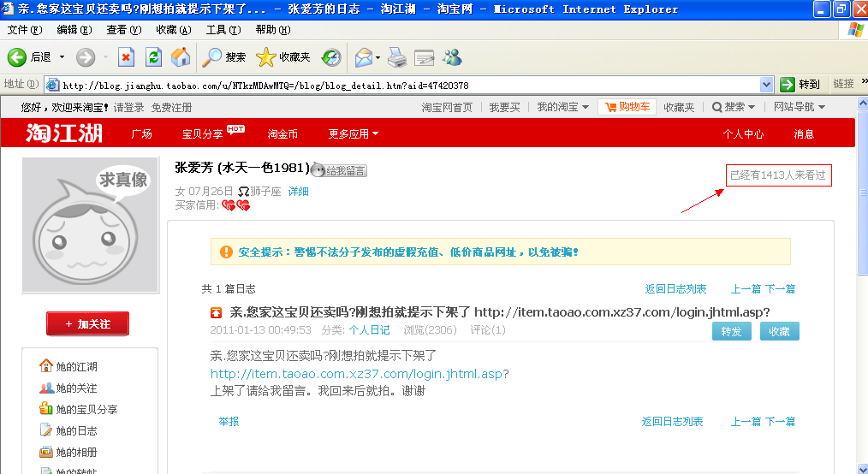868x474 pixels.
Task: Click the 广场 tab in red nav bar
Action: click(x=142, y=133)
